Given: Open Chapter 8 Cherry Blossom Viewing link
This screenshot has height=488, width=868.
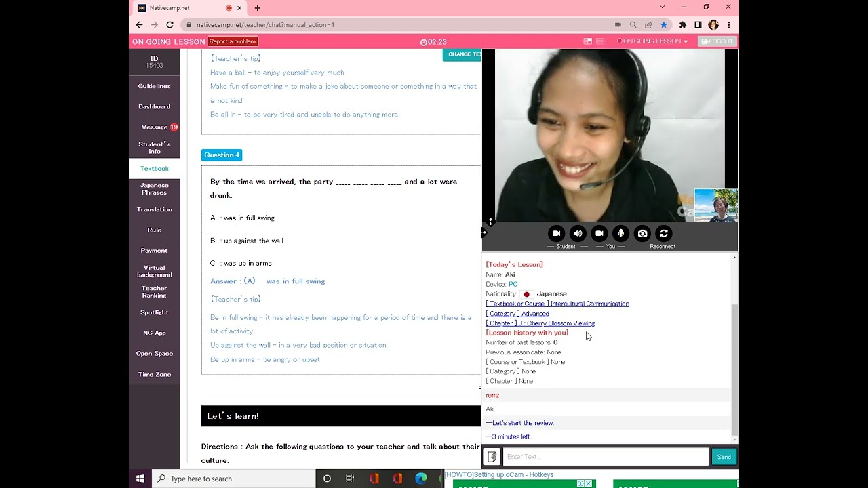Looking at the screenshot, I should click(x=540, y=323).
